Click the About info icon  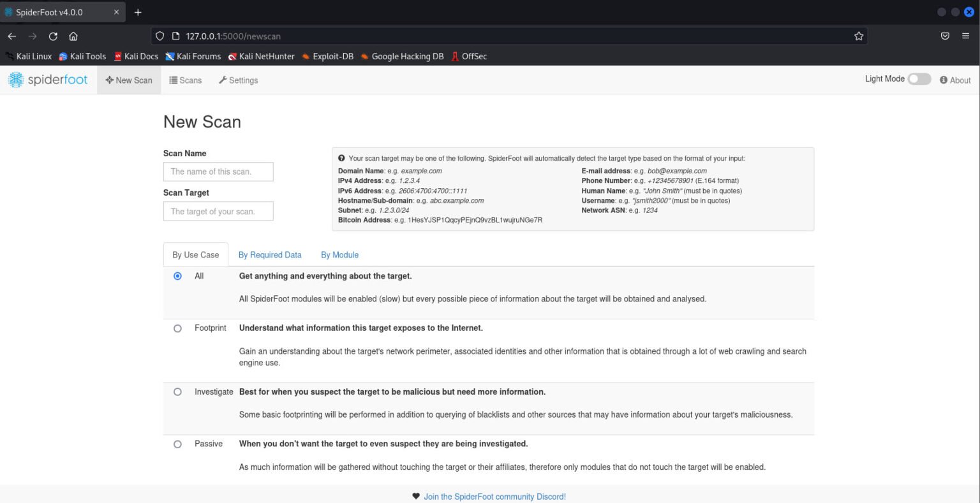(943, 80)
